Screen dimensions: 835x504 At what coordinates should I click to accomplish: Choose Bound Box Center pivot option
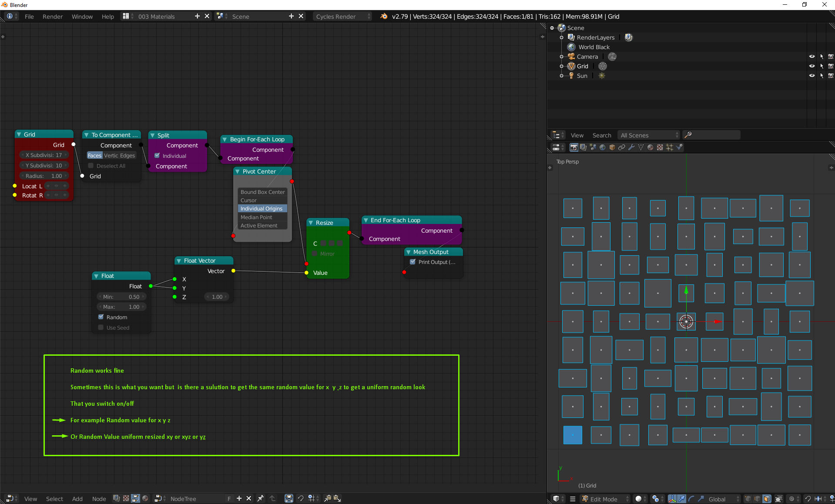pyautogui.click(x=262, y=192)
